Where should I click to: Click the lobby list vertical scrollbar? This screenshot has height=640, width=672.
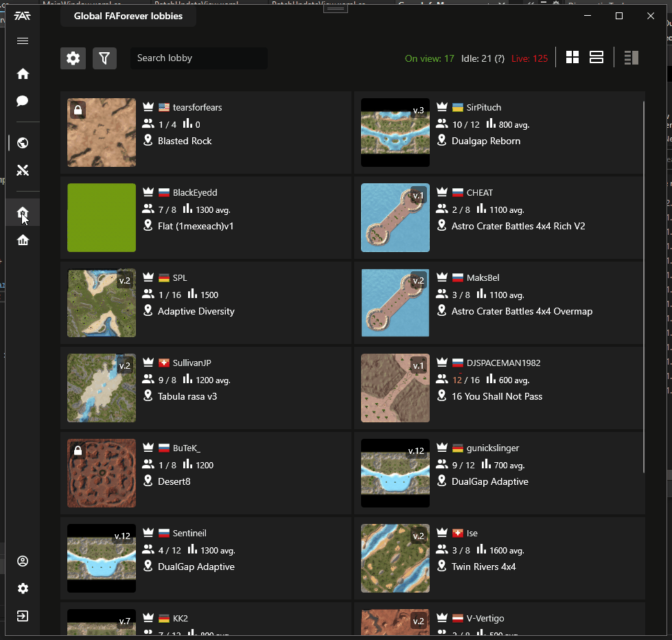(x=643, y=287)
